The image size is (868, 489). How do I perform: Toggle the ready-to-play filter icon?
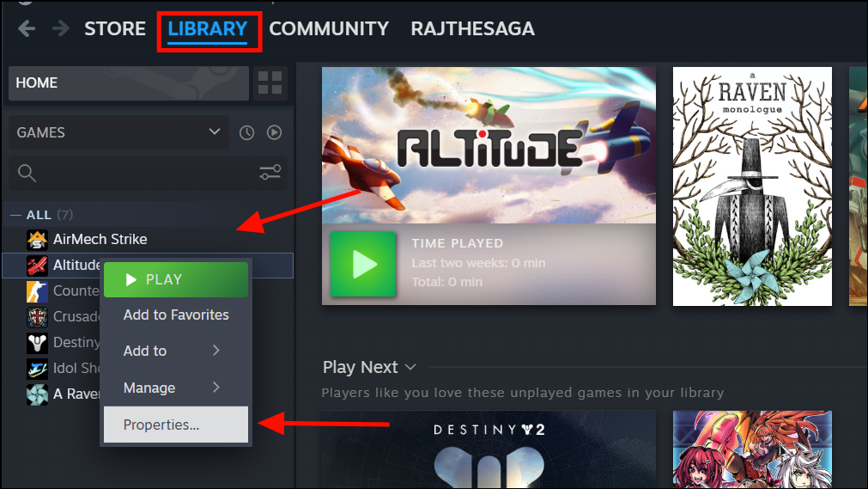[x=274, y=132]
